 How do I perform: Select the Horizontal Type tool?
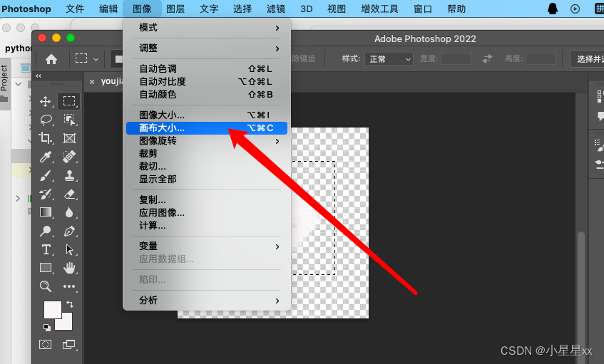(46, 249)
